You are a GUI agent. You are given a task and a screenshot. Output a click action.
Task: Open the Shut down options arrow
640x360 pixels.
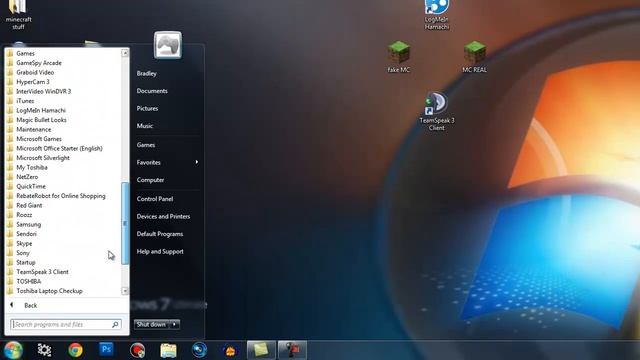[174, 324]
